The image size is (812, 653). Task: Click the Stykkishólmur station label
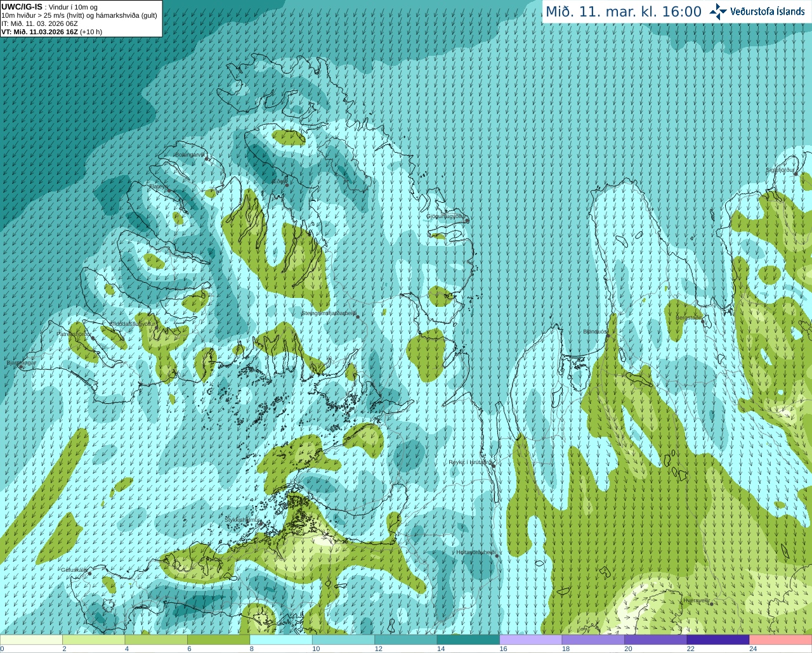coord(243,520)
